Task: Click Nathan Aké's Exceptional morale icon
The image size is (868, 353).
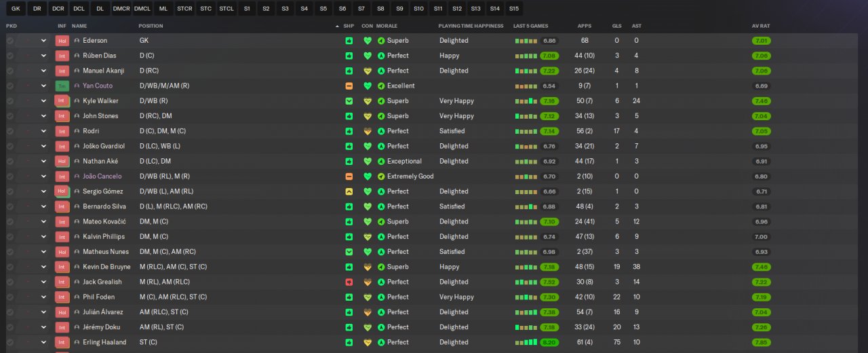Action: point(381,162)
